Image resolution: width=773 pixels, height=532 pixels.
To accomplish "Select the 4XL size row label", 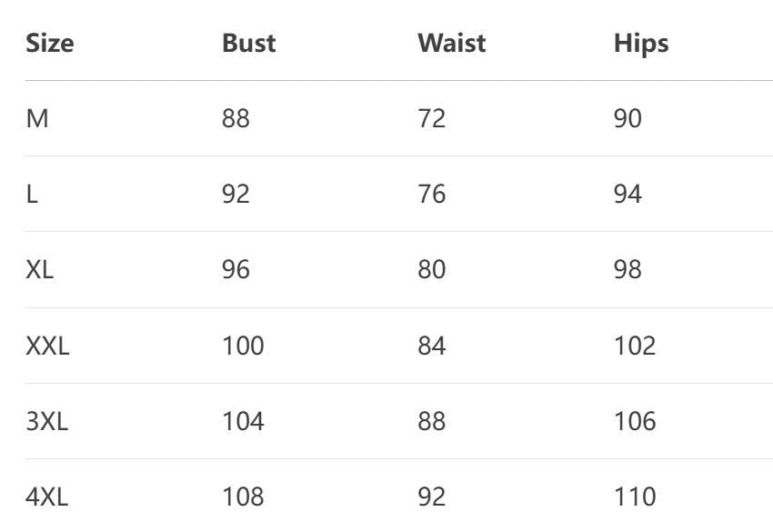I will 46,497.
